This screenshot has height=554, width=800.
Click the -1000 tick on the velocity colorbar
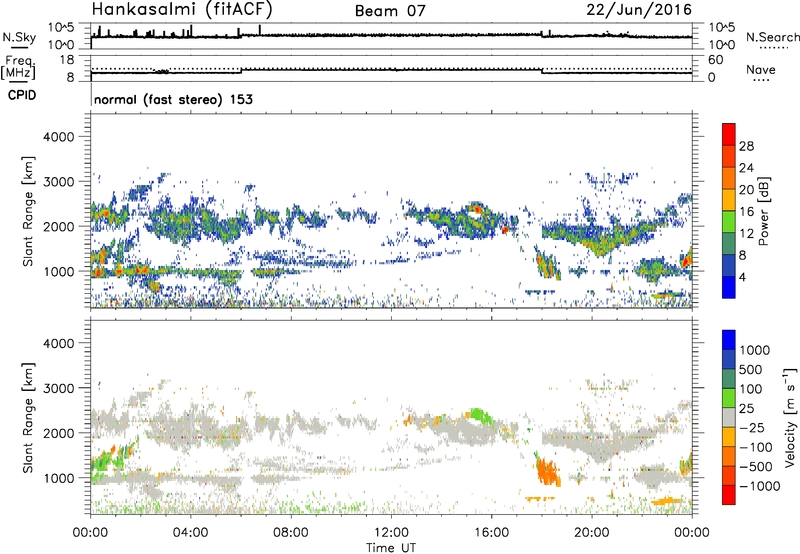(x=759, y=486)
